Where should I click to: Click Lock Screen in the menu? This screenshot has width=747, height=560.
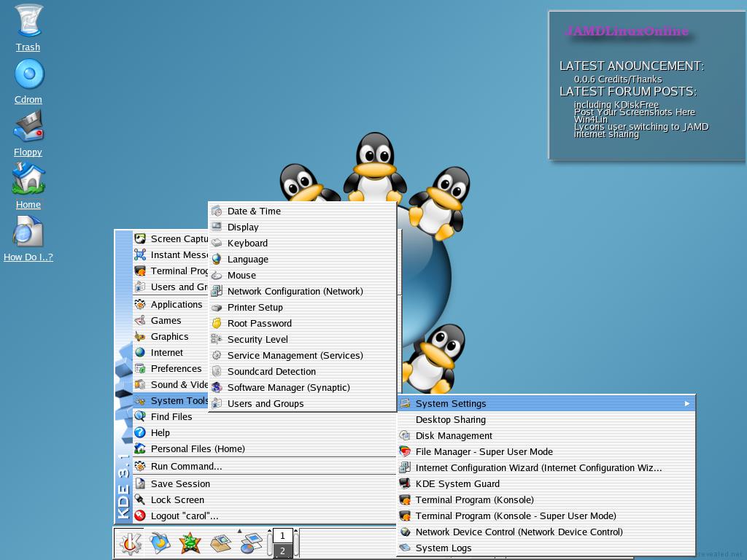(177, 499)
